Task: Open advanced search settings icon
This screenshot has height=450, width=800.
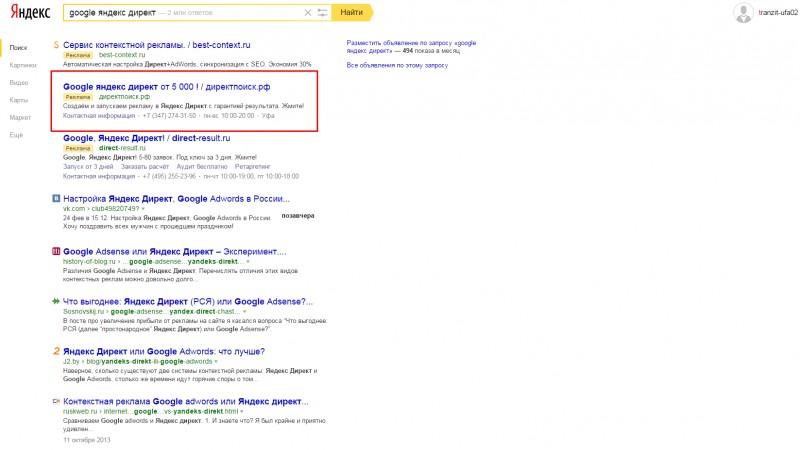Action: [x=322, y=13]
